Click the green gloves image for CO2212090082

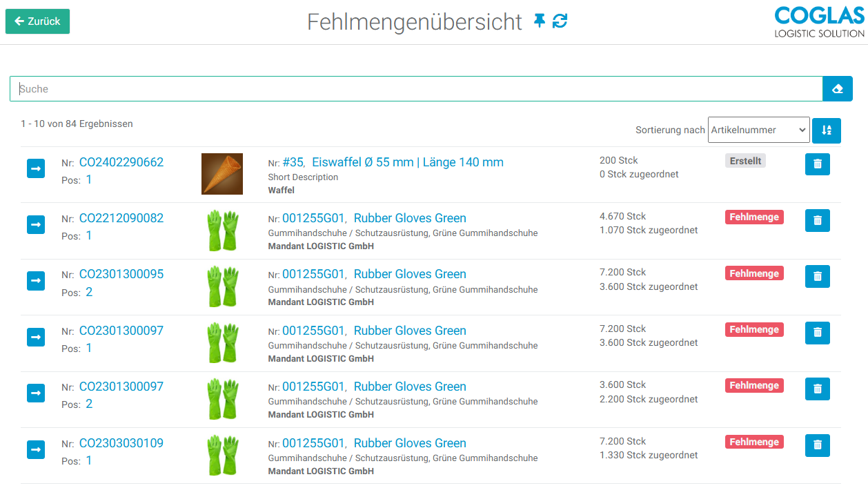222,231
